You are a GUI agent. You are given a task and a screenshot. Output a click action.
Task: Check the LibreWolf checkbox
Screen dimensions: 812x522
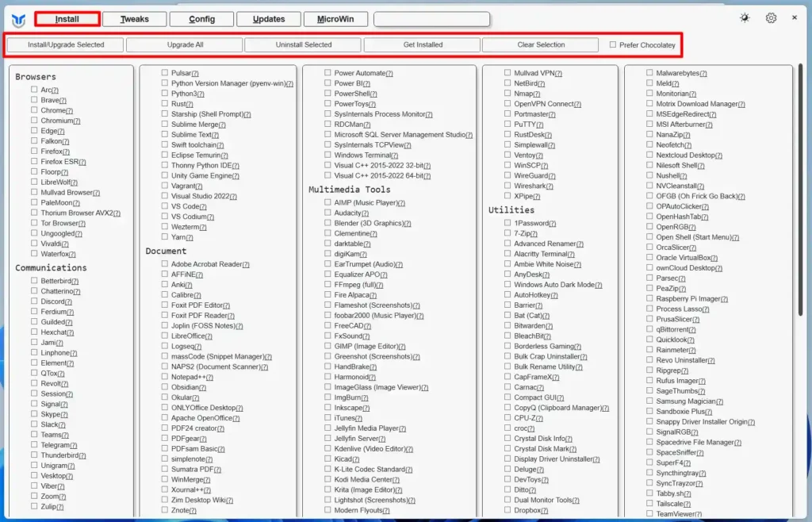[x=34, y=182]
